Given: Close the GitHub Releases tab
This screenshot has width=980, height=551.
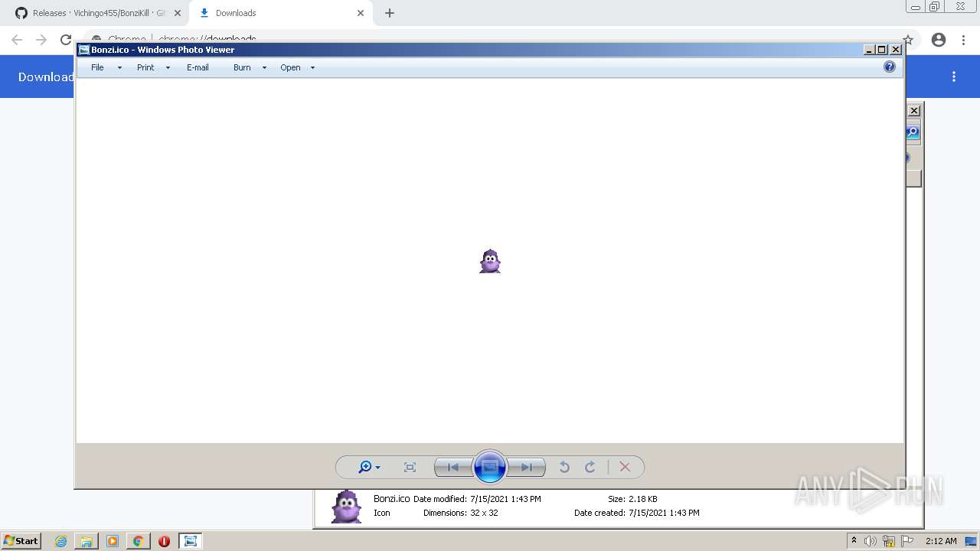Looking at the screenshot, I should 178,13.
